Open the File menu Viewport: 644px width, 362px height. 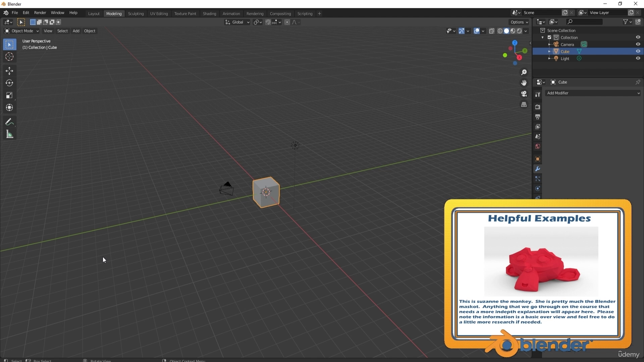tap(15, 13)
